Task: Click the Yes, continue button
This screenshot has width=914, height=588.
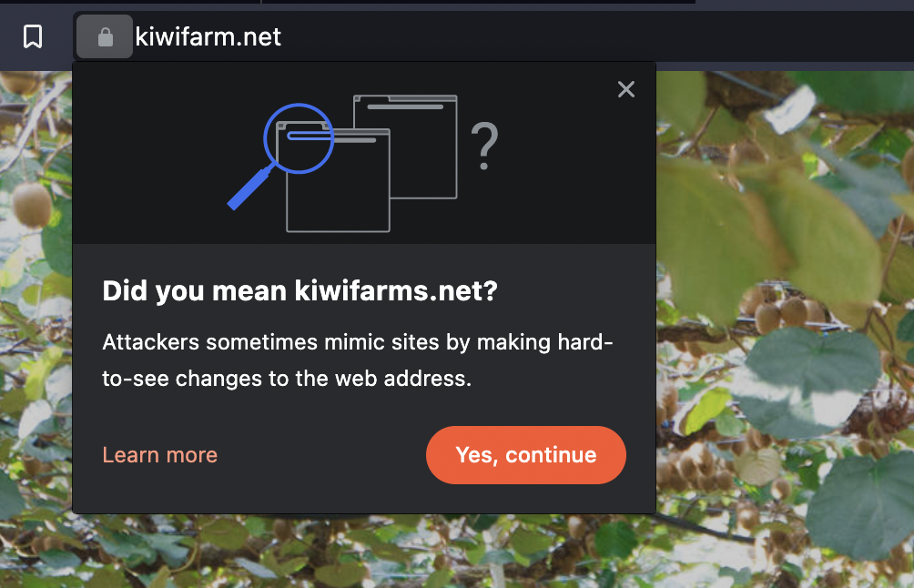Action: (526, 454)
